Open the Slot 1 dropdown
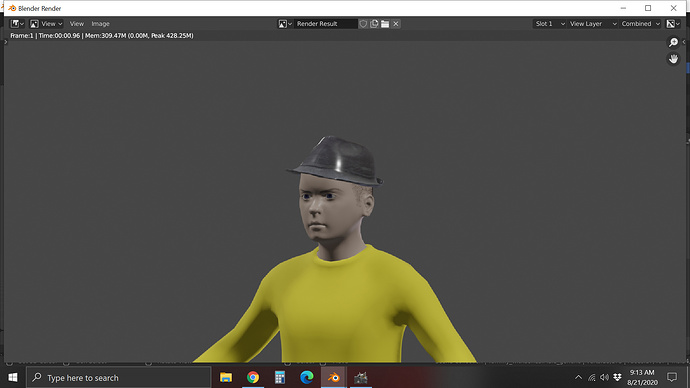This screenshot has width=690, height=388. (549, 24)
